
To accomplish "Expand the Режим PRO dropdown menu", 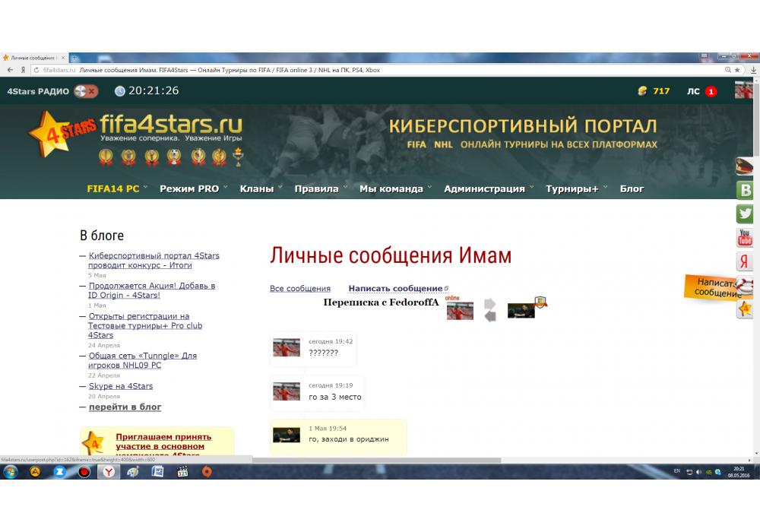I will (x=189, y=188).
